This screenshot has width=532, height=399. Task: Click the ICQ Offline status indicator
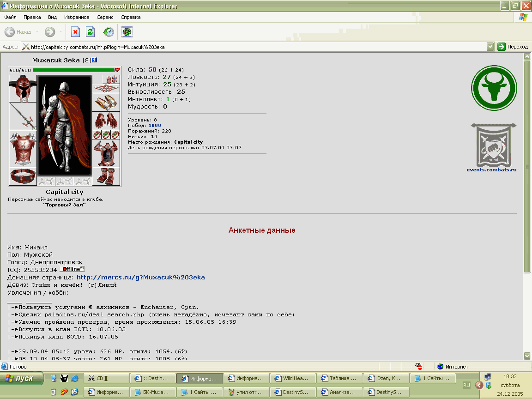(72, 269)
